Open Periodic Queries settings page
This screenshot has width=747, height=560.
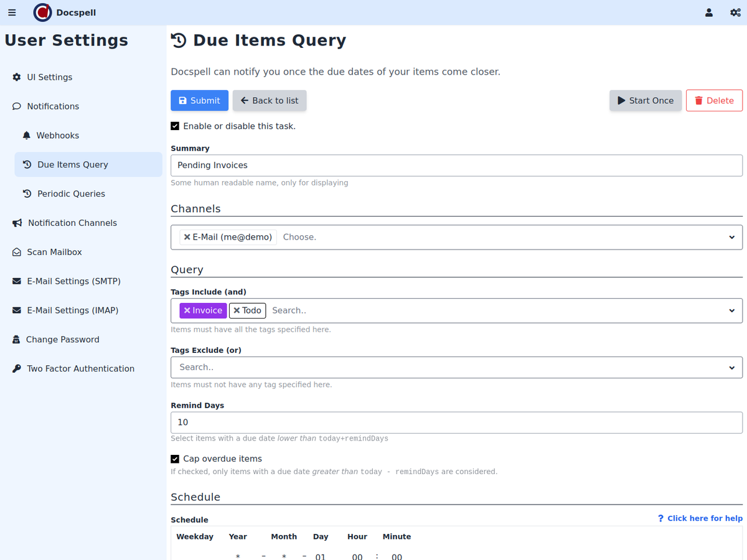coord(71,194)
